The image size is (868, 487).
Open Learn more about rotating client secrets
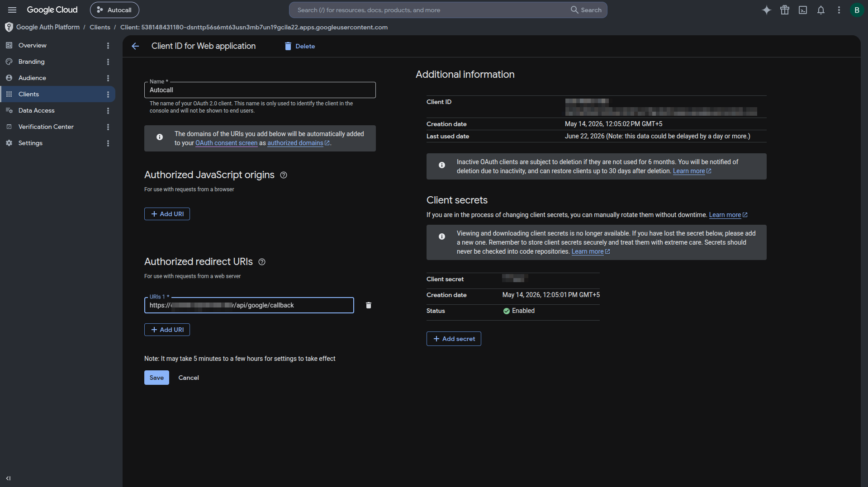(728, 215)
